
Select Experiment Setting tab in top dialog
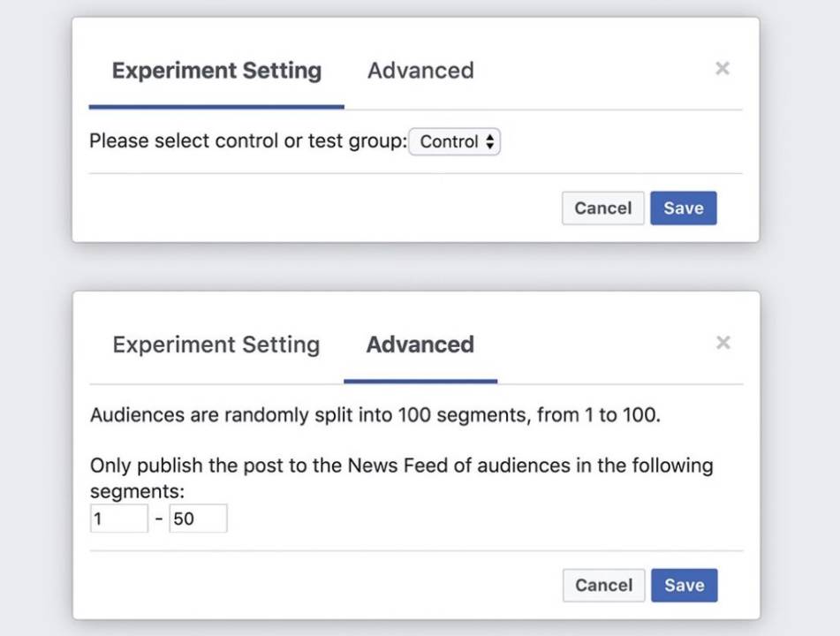point(216,71)
